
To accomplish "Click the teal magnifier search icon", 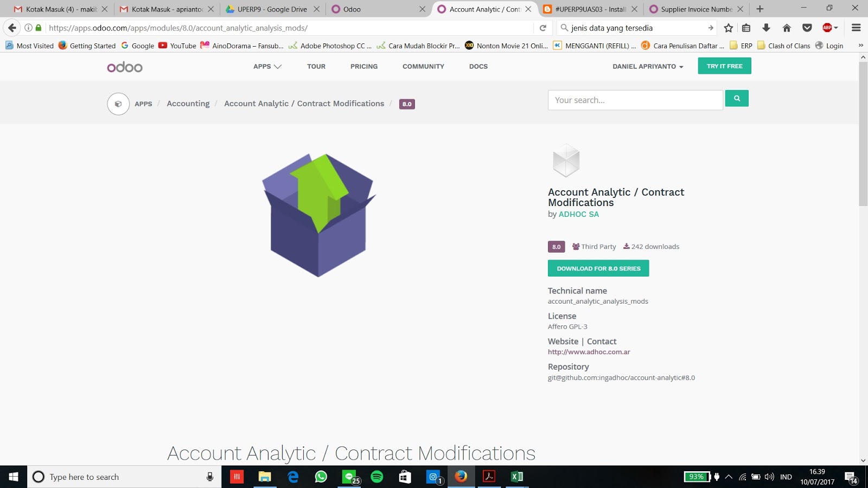I will click(736, 98).
